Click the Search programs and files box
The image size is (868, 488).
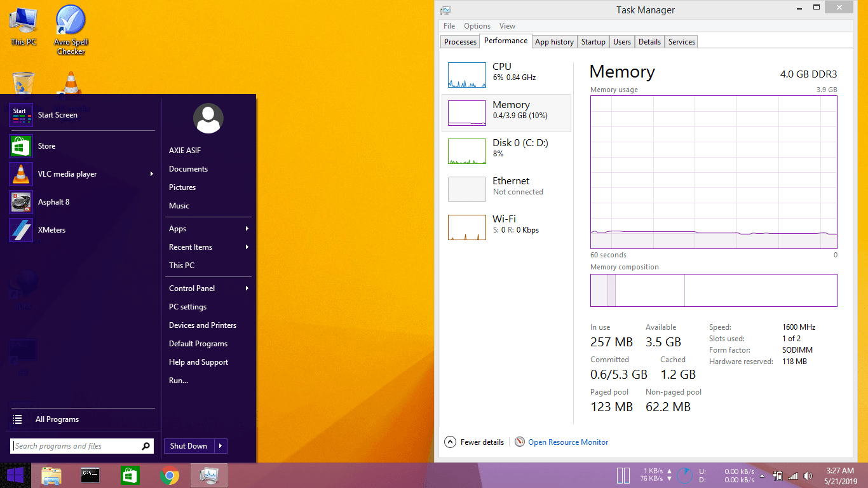pyautogui.click(x=76, y=446)
